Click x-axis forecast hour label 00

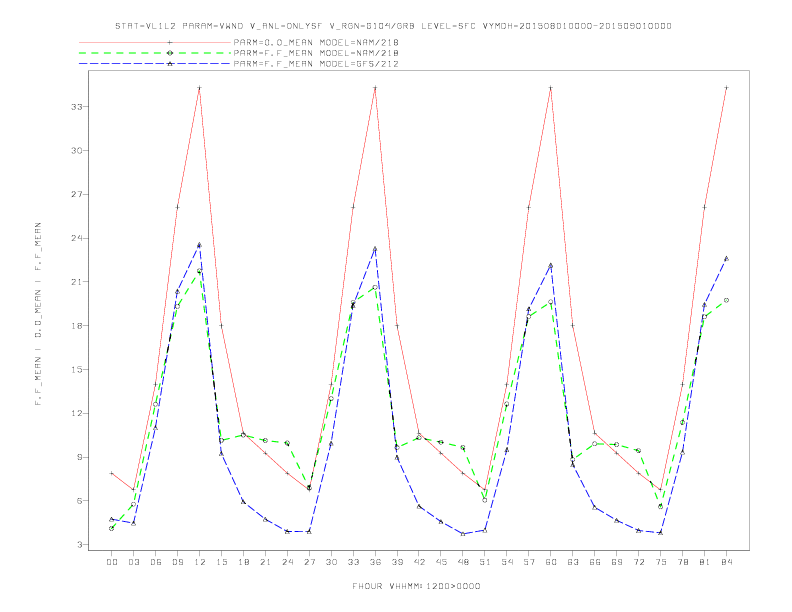tap(112, 562)
